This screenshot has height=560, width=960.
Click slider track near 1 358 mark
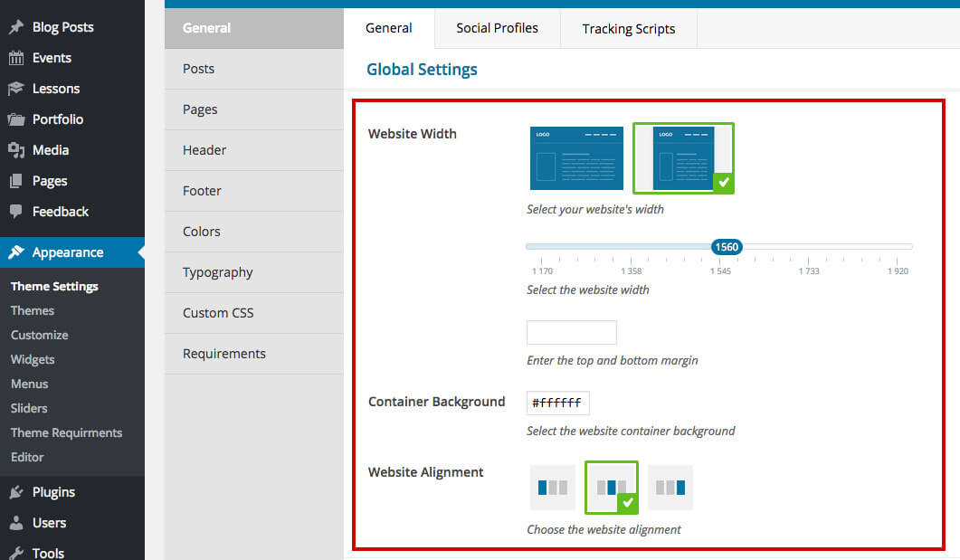pyautogui.click(x=632, y=247)
